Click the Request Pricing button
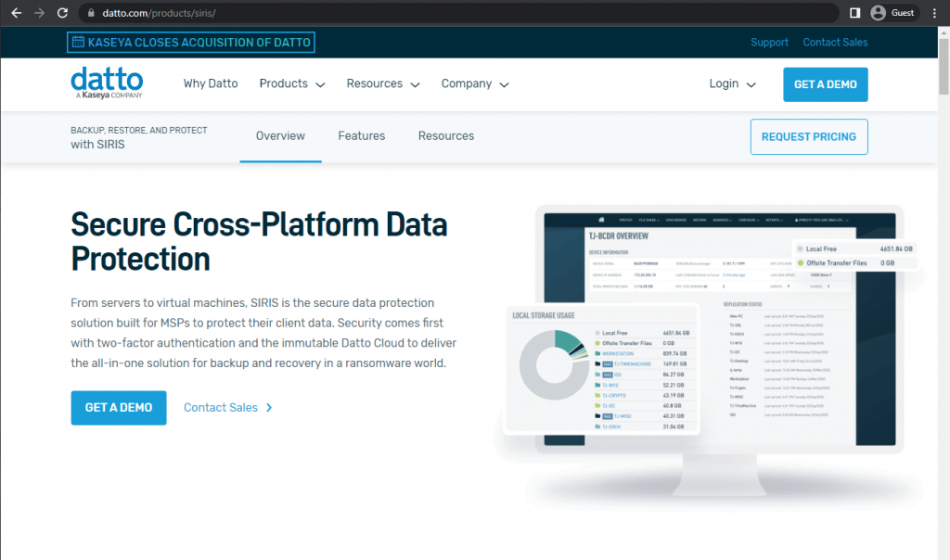 [x=809, y=137]
